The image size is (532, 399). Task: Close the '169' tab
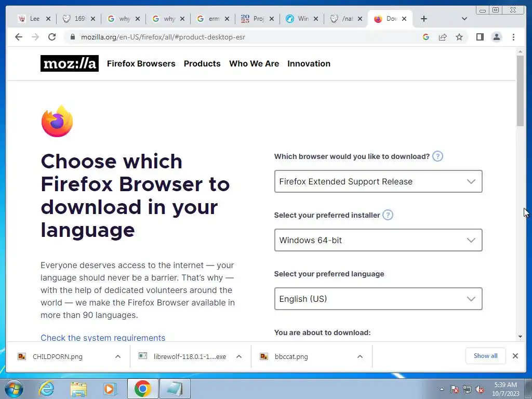93,19
